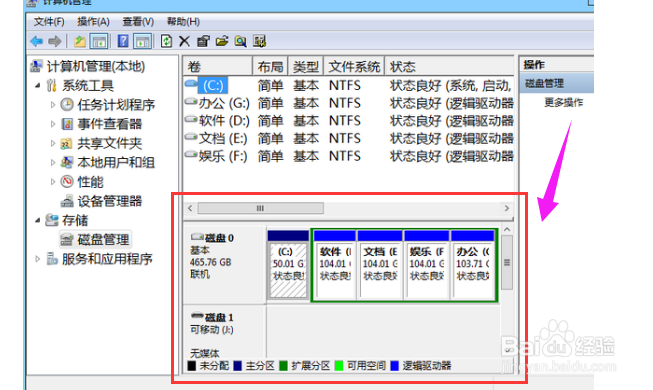Sort by the 状态 column header
Image resolution: width=653 pixels, height=390 pixels.
(x=449, y=66)
